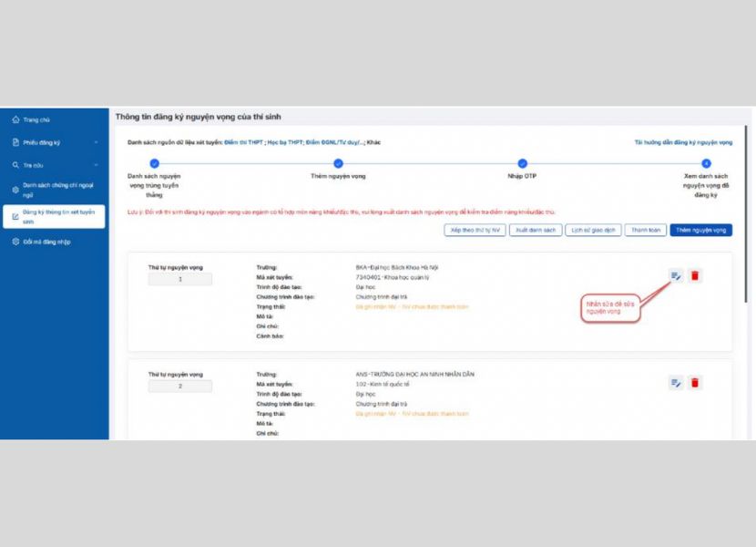Click the order field showing 1
The image size is (756, 547).
(x=180, y=279)
